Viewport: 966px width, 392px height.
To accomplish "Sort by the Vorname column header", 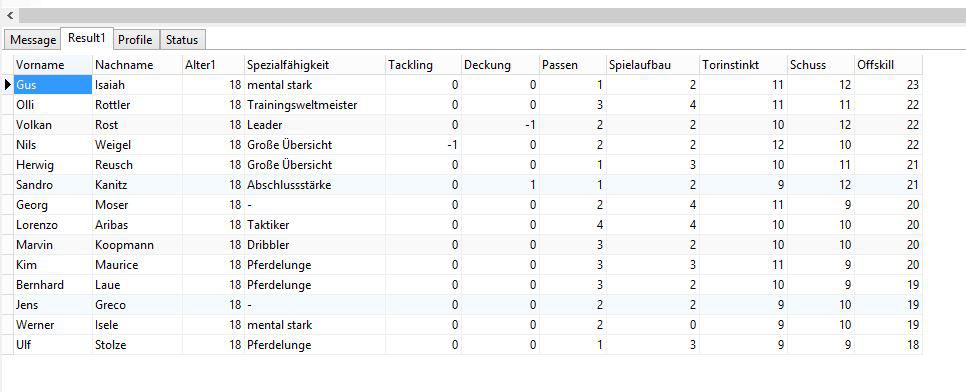I will 53,65.
